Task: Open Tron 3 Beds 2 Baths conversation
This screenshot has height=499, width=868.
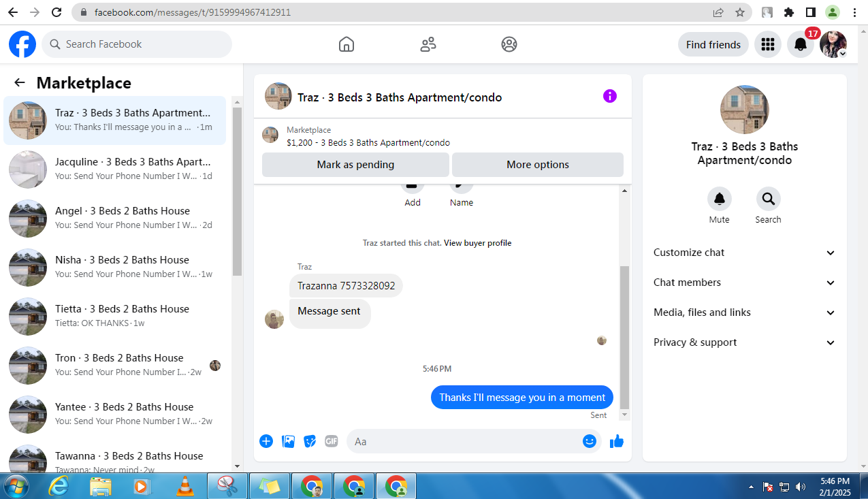Action: coord(115,366)
